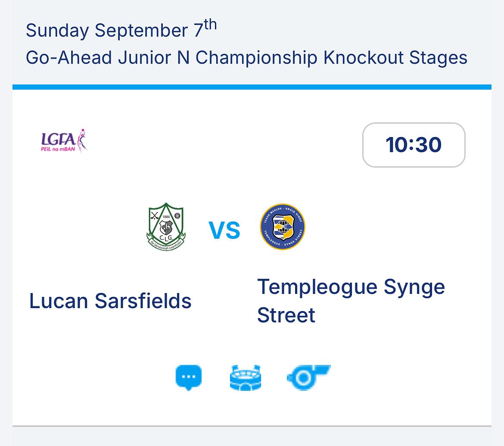This screenshot has width=504, height=446.
Task: Click the LGFA Peil na mBan logo
Action: pos(64,140)
